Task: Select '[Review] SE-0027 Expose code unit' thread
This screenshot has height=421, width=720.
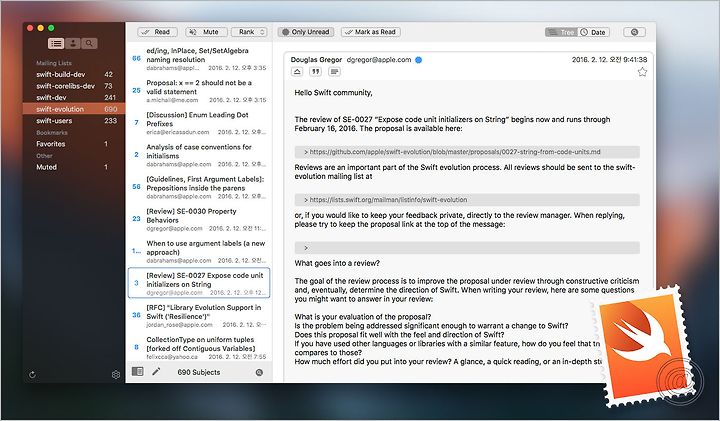Action: pyautogui.click(x=199, y=283)
